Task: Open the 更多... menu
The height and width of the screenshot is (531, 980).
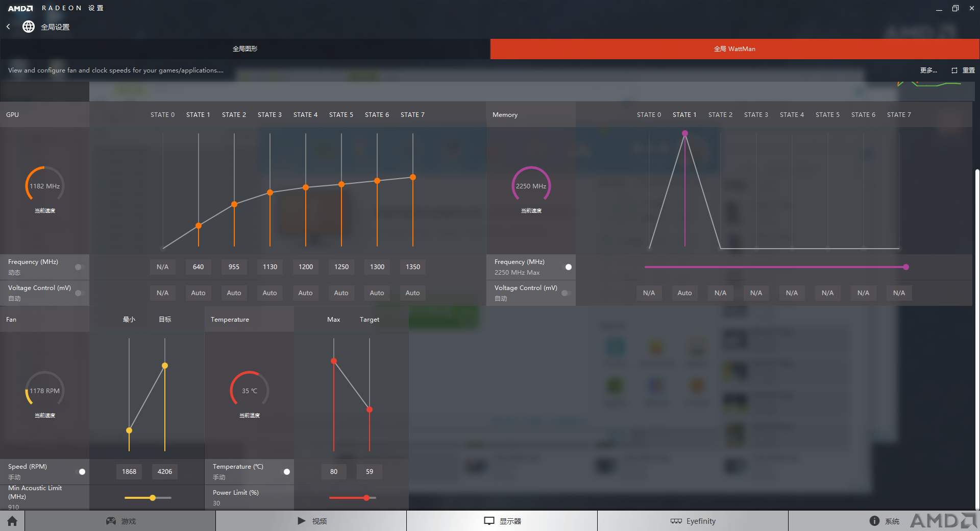Action: [x=928, y=70]
